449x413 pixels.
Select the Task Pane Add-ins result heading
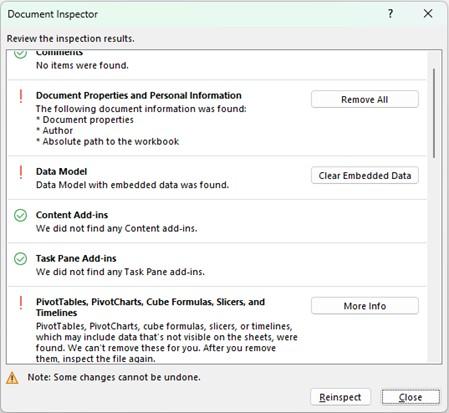coord(76,258)
